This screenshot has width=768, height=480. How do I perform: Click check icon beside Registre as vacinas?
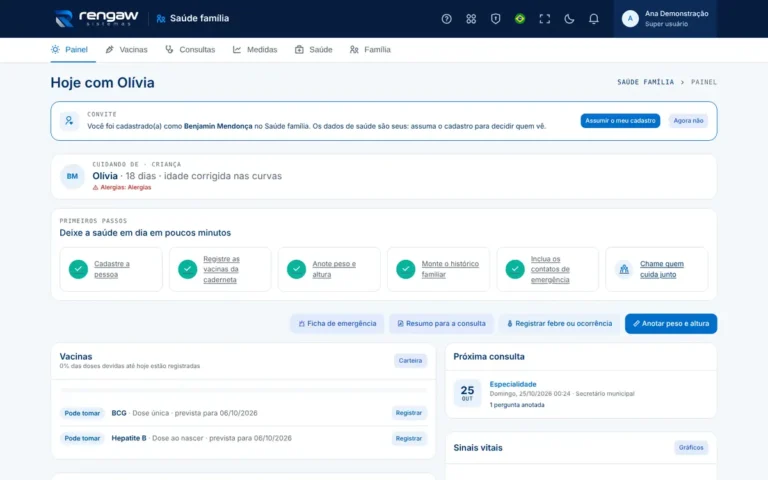187,269
